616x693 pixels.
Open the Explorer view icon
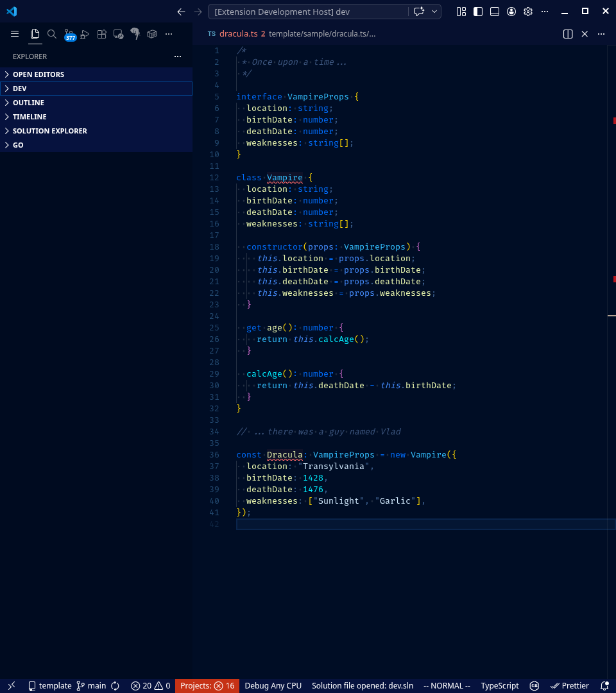pos(35,34)
